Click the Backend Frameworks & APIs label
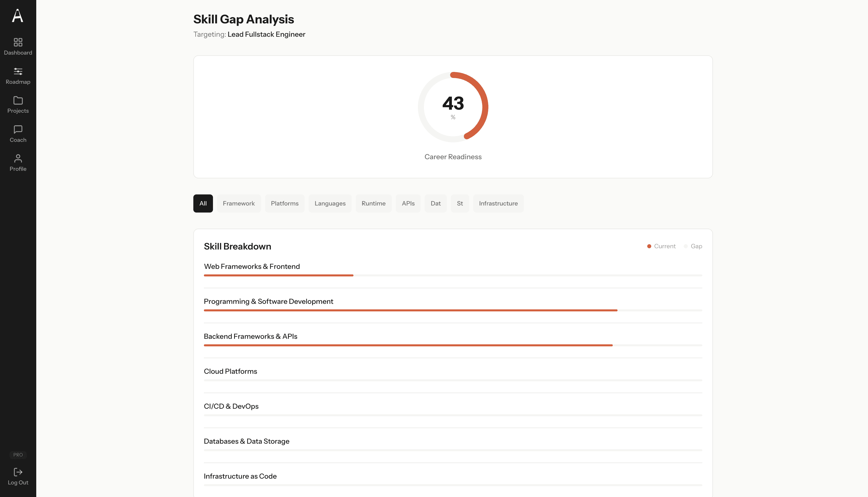Image resolution: width=868 pixels, height=497 pixels. pos(250,337)
